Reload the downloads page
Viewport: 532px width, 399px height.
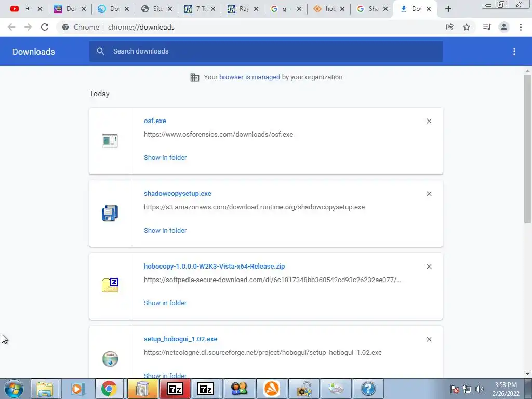45,27
